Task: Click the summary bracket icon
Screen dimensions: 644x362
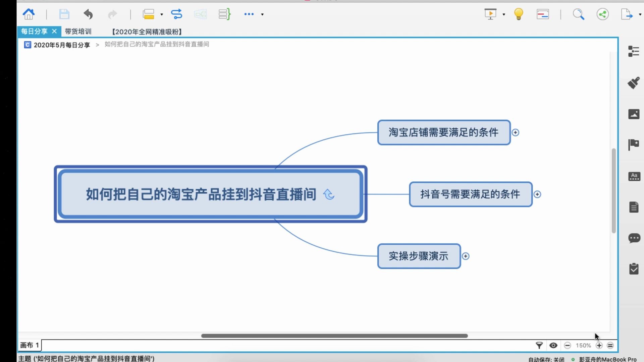Action: [x=224, y=14]
